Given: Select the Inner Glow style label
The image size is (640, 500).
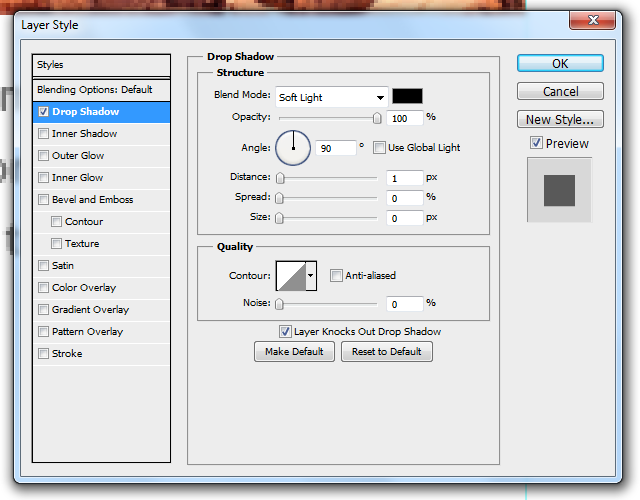Looking at the screenshot, I should (78, 178).
